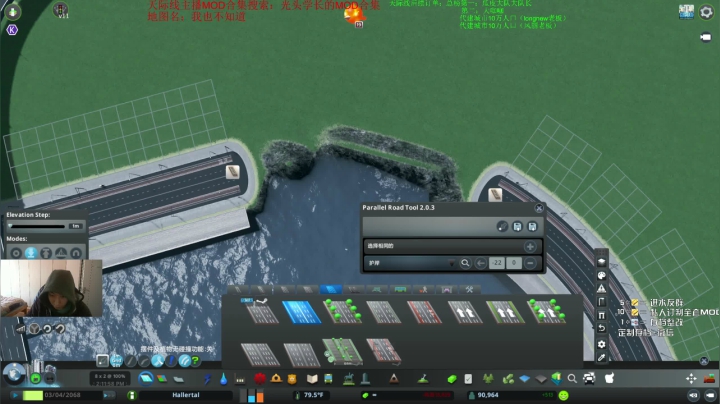Select the one-way road with grass
The width and height of the screenshot is (720, 404).
pos(505,312)
